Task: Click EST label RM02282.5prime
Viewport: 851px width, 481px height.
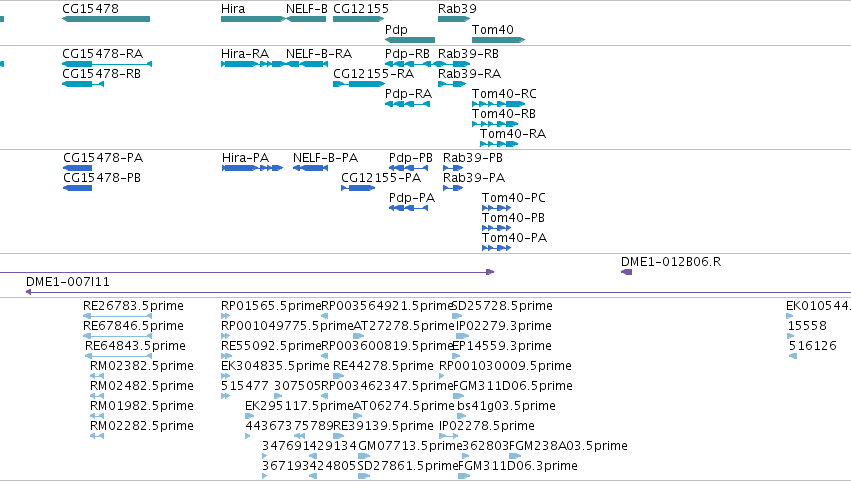Action: pyautogui.click(x=142, y=427)
